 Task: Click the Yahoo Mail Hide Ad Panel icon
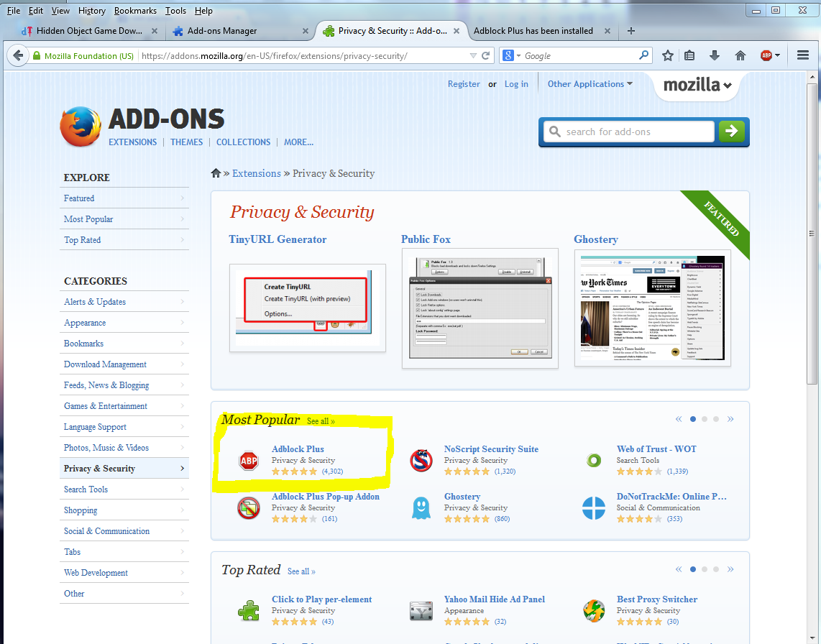click(421, 611)
